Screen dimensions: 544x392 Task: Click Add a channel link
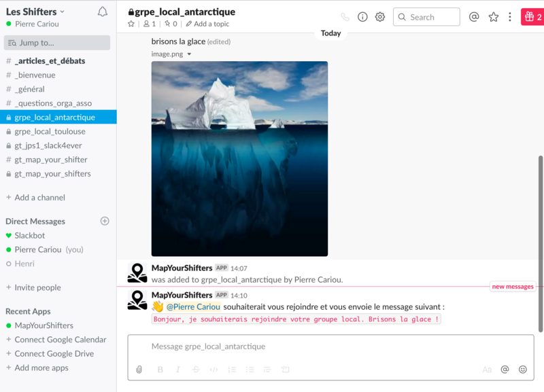coord(39,198)
